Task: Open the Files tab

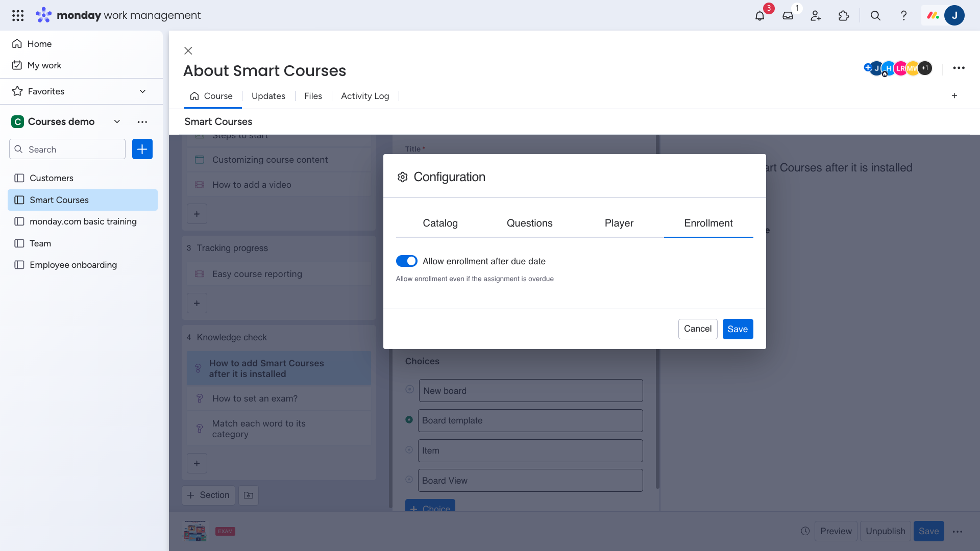Action: tap(313, 96)
